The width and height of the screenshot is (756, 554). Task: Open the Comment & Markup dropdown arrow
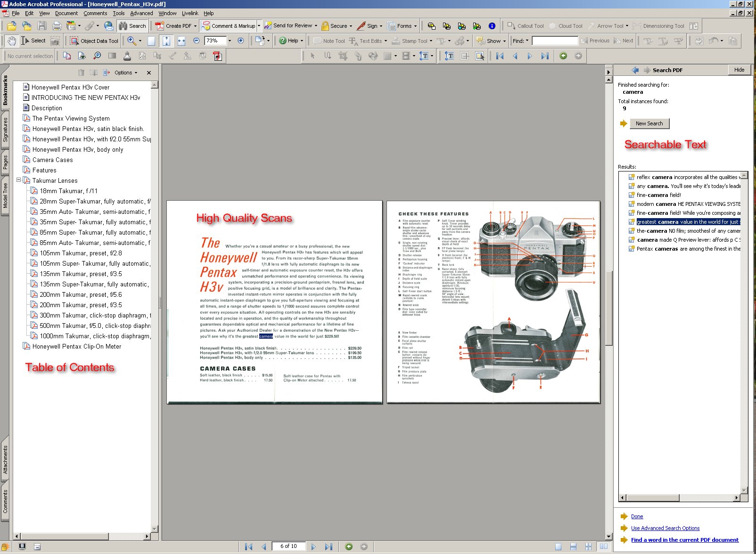(x=259, y=26)
